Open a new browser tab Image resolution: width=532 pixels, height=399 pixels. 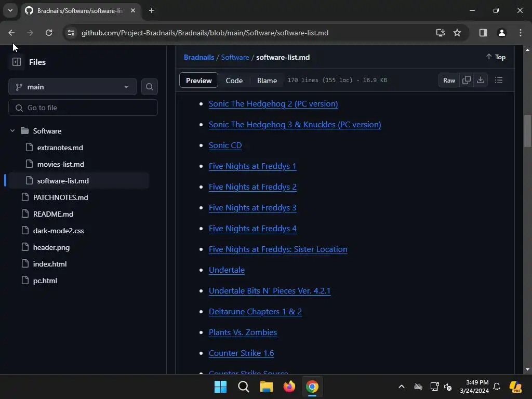tap(152, 10)
